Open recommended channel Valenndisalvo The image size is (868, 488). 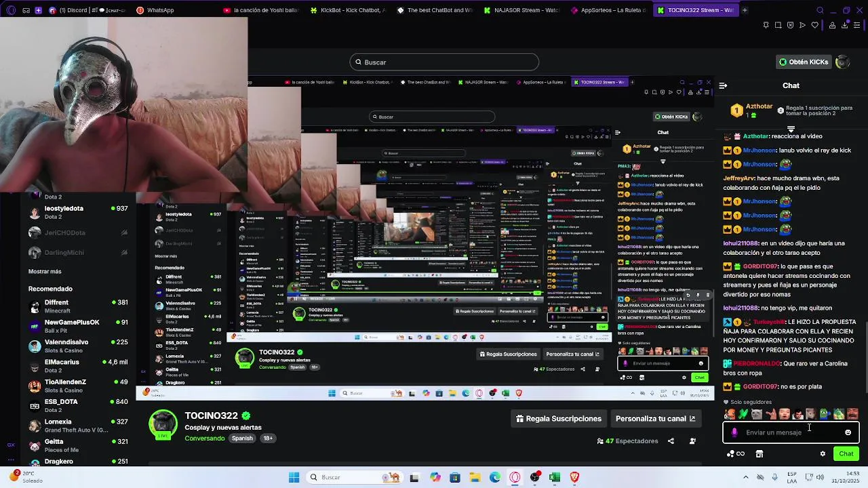pos(78,346)
